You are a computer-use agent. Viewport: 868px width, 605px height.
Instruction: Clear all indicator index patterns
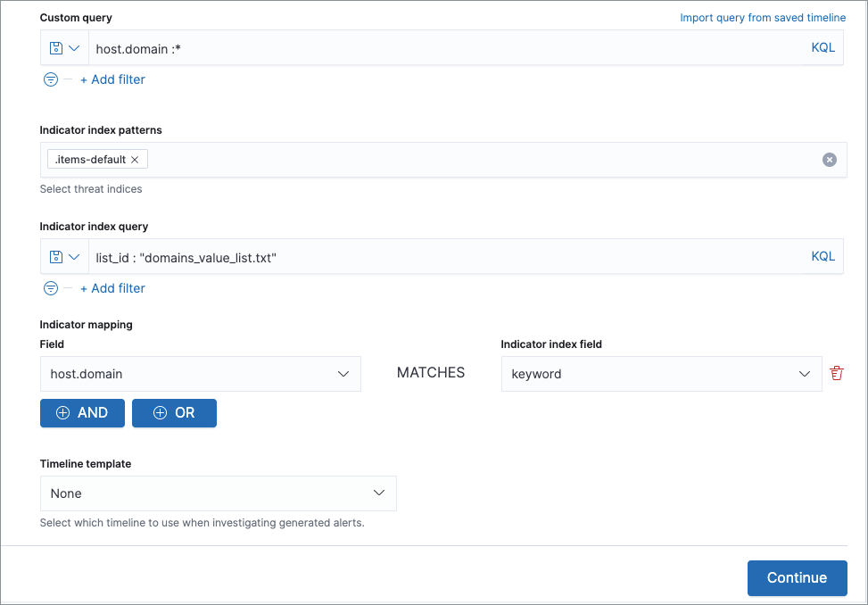tap(829, 160)
